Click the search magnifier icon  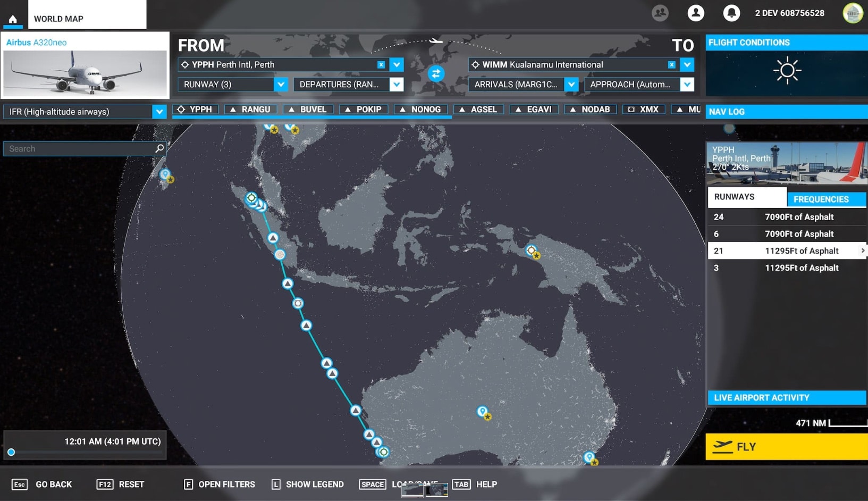[159, 148]
